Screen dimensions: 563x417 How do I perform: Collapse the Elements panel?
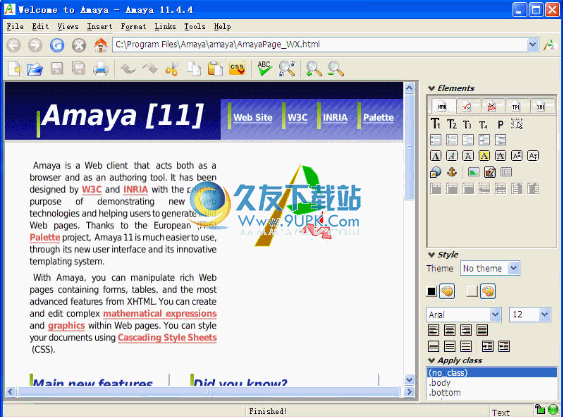click(432, 88)
